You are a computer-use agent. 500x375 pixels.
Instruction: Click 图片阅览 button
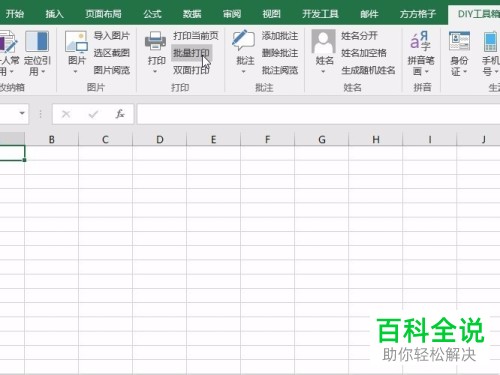pyautogui.click(x=112, y=70)
